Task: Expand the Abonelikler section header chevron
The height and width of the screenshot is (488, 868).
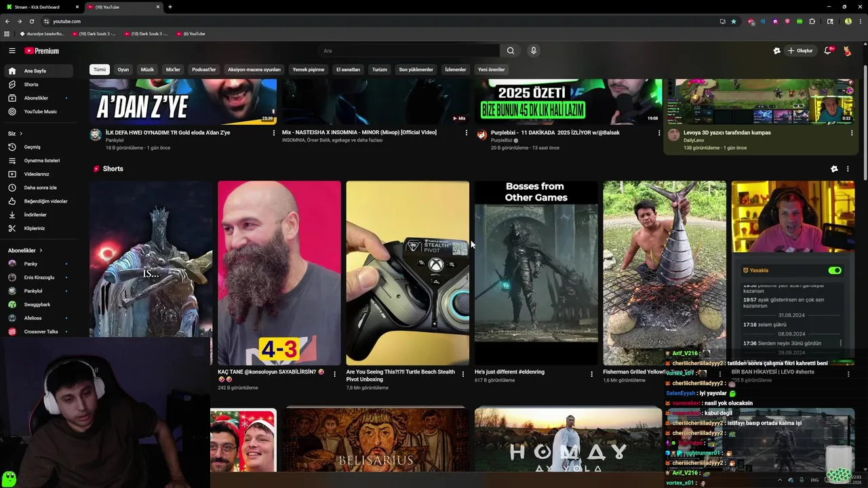Action: coord(41,250)
